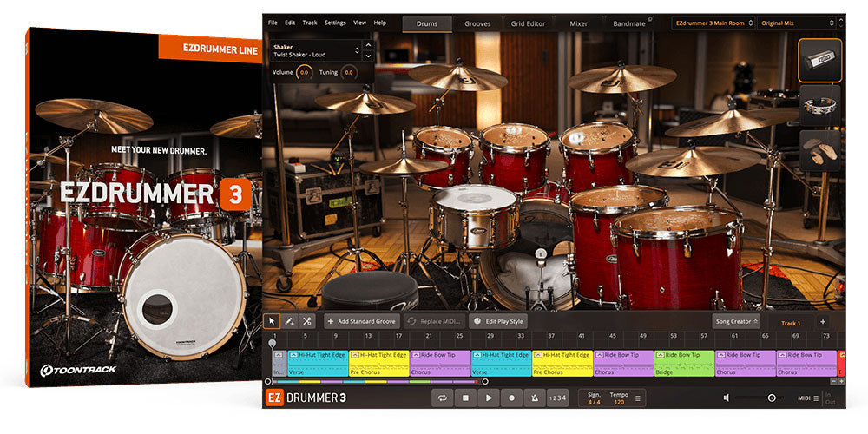The height and width of the screenshot is (434, 868).
Task: Open the Settings menu
Action: click(335, 23)
